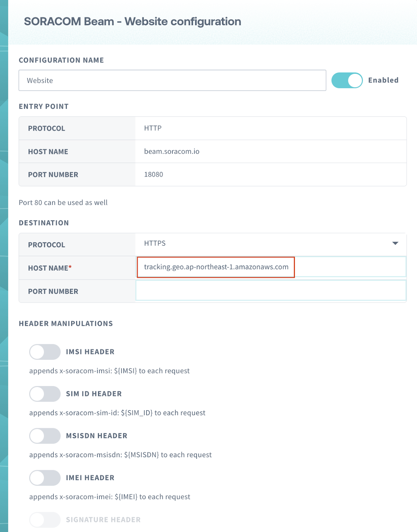Enable the IMSI header toggle
This screenshot has height=532, width=417.
[45, 352]
